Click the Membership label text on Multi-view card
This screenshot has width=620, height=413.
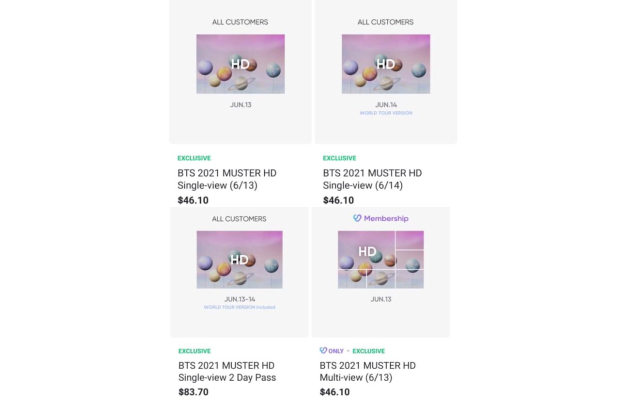[386, 218]
